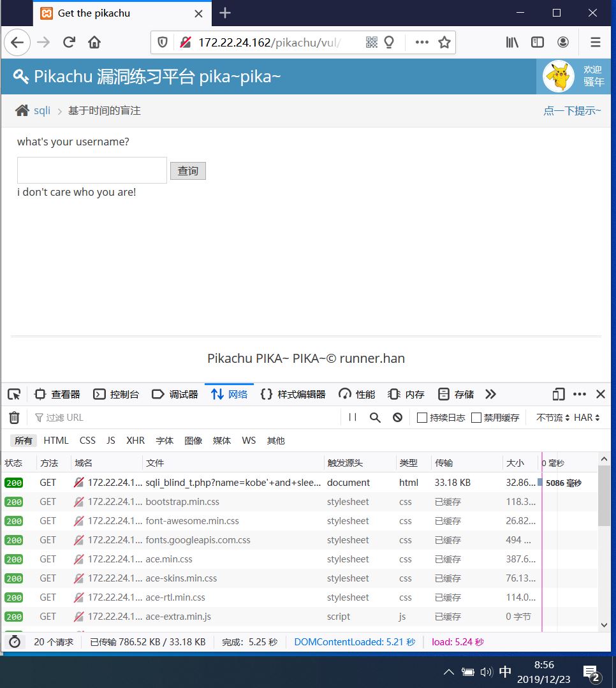Bookmark this page with the star
The width and height of the screenshot is (616, 688).
tap(444, 42)
